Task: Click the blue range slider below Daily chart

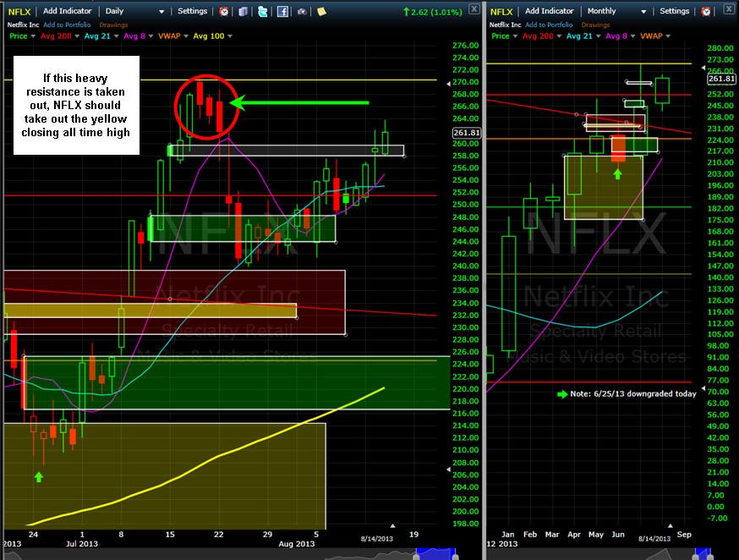Action: (436, 554)
